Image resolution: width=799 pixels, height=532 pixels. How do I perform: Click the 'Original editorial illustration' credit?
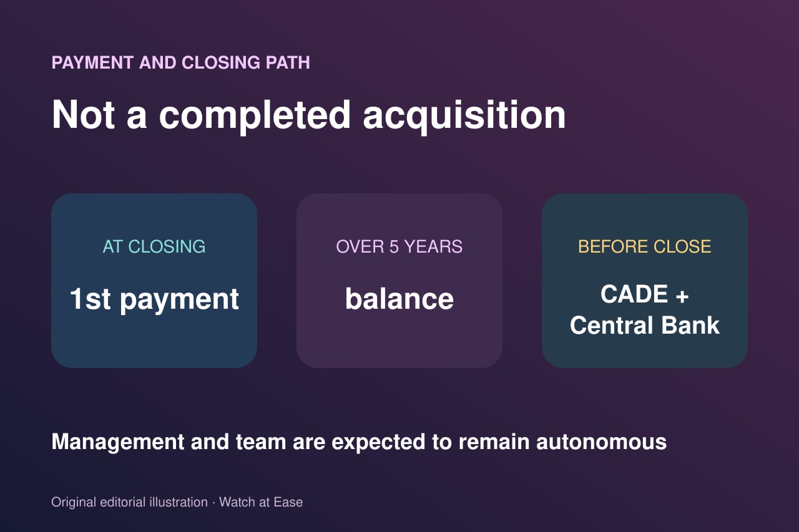pyautogui.click(x=129, y=502)
